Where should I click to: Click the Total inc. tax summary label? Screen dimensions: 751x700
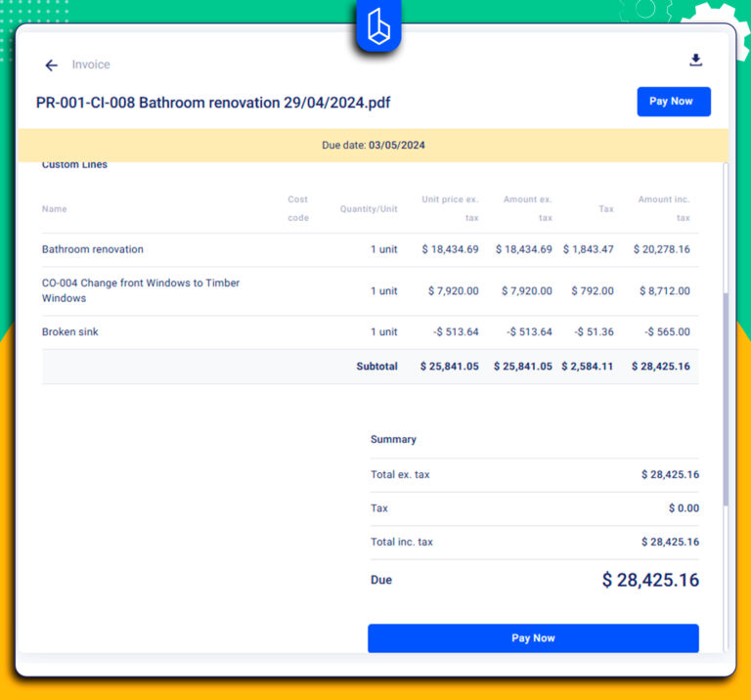[401, 542]
